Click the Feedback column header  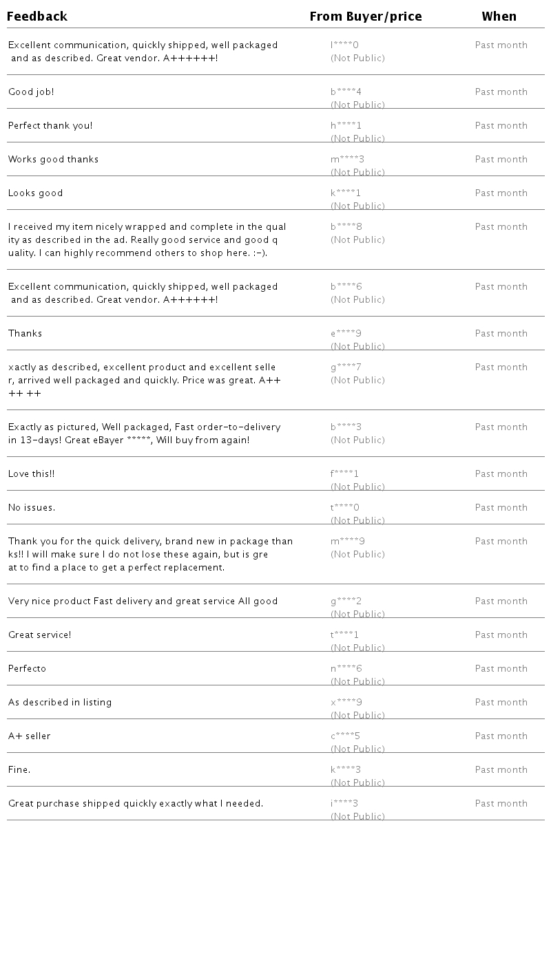tap(37, 17)
